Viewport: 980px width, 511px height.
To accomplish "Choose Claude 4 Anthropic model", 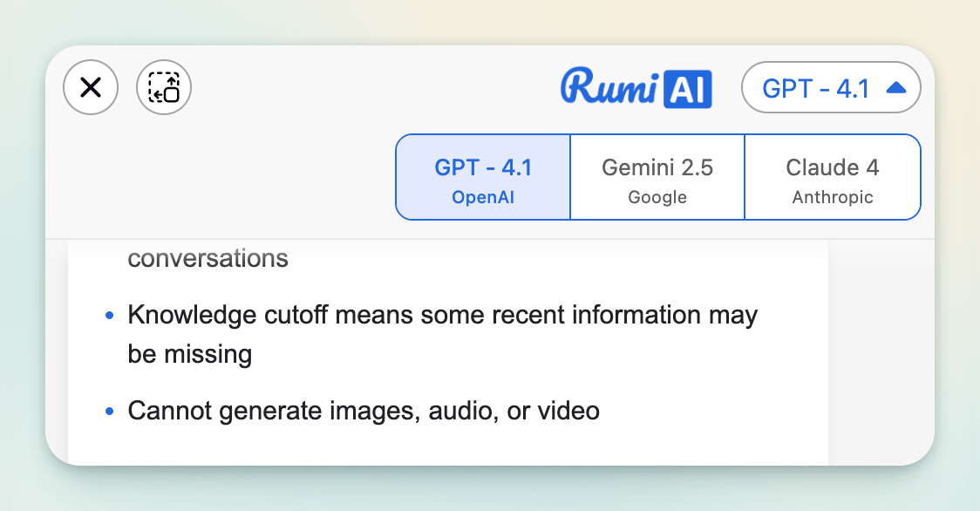I will tap(833, 177).
